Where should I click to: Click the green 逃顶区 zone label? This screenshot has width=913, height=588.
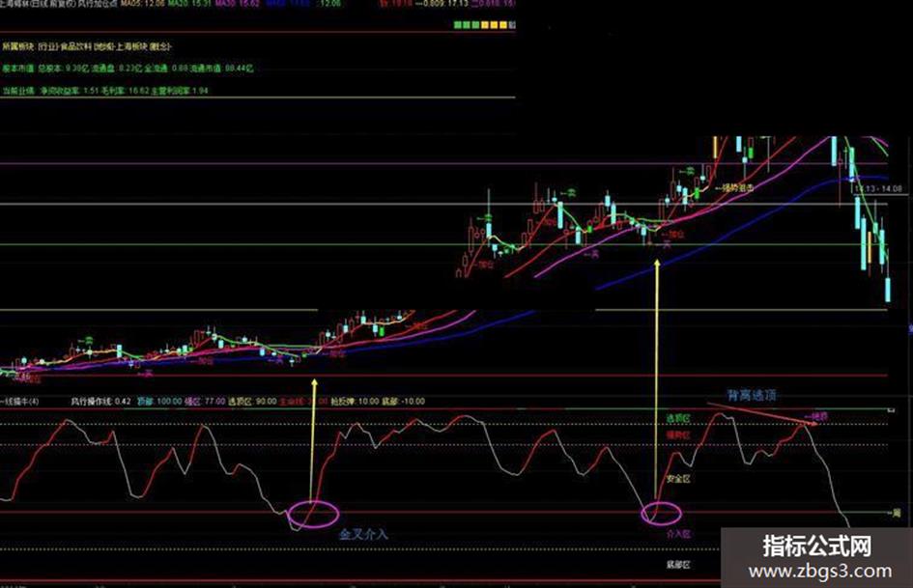(678, 419)
